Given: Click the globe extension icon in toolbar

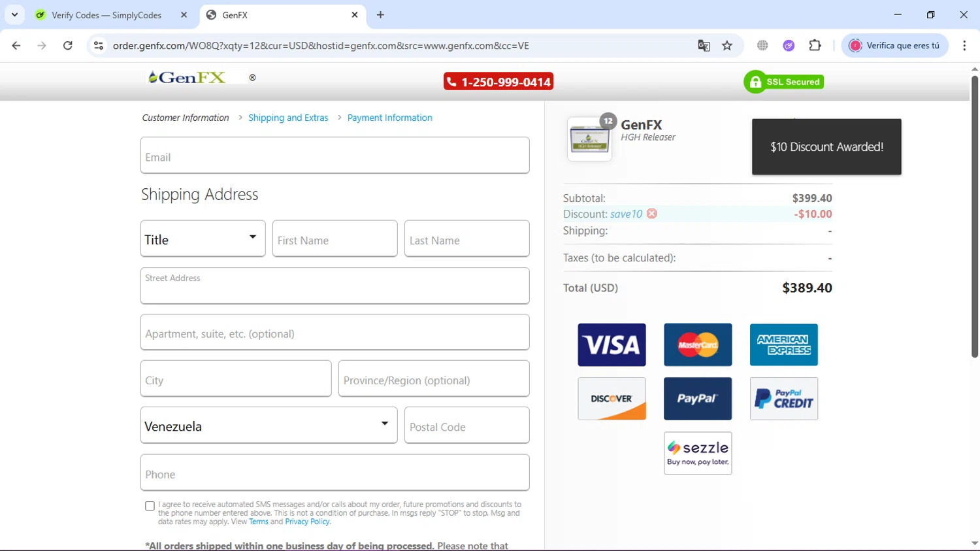Looking at the screenshot, I should pyautogui.click(x=762, y=46).
